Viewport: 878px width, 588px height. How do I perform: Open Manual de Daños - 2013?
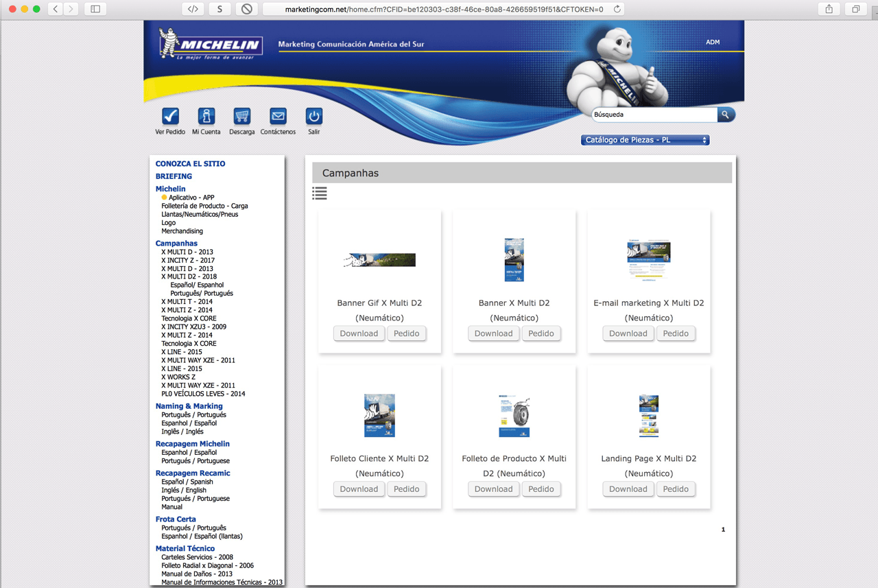click(x=197, y=574)
